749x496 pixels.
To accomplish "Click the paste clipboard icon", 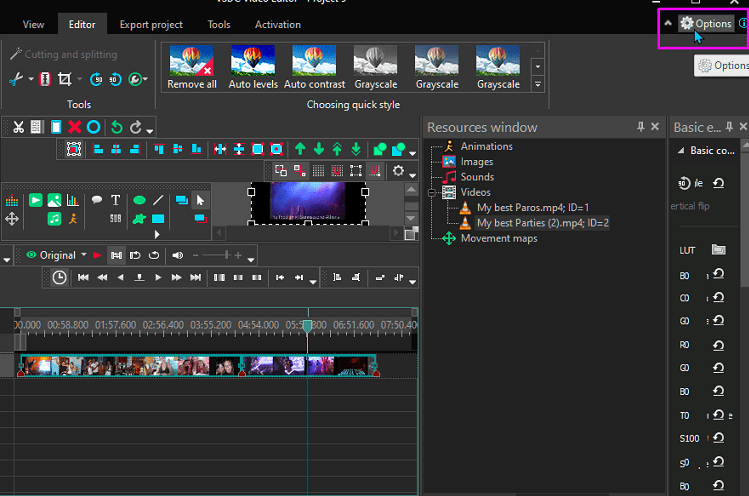I will coord(56,127).
